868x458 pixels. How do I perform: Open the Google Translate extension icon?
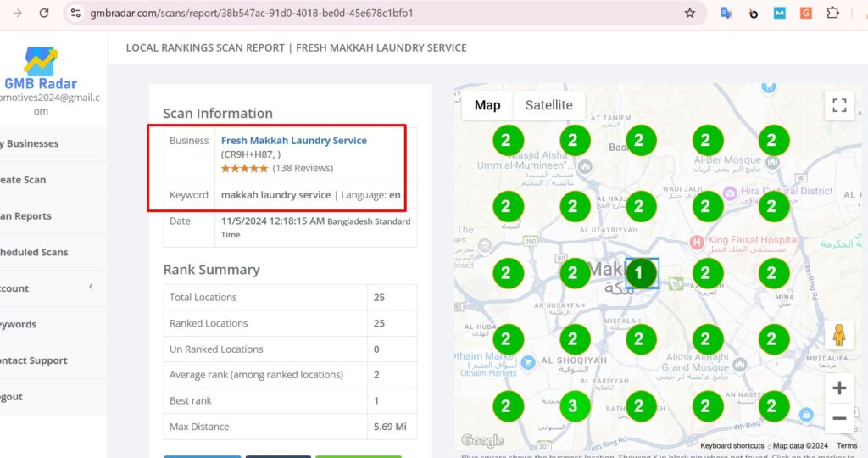[726, 13]
